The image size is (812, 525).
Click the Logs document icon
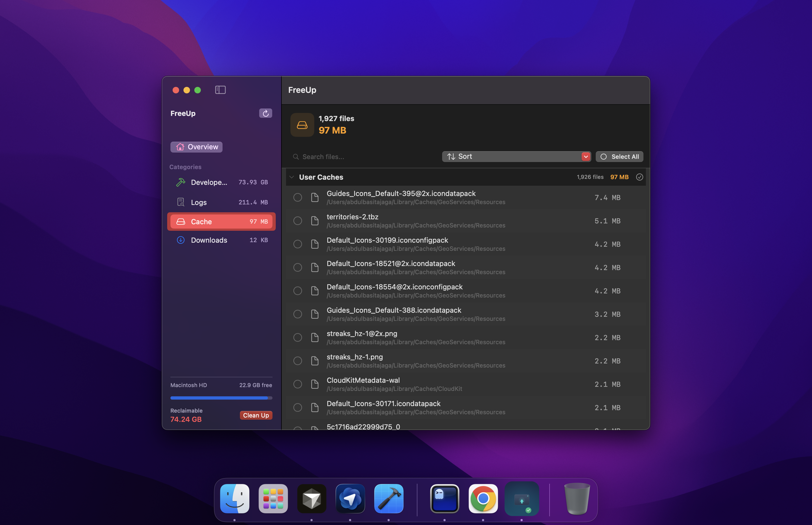pos(180,202)
